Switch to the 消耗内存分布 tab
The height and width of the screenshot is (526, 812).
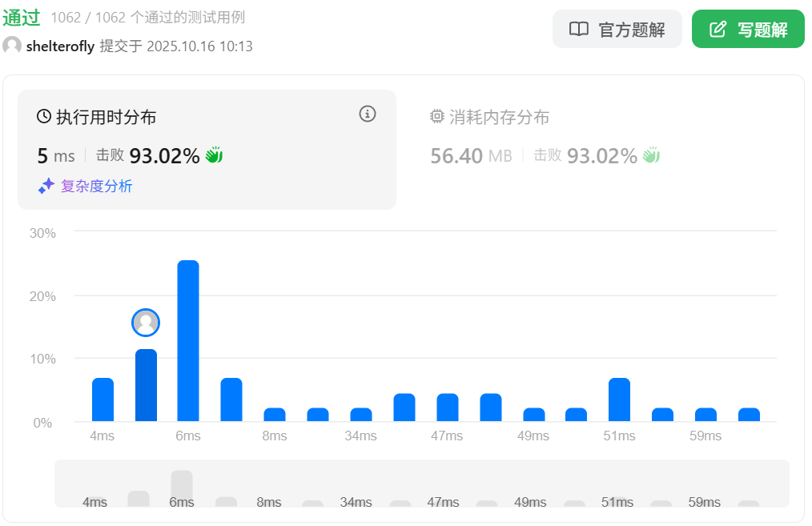499,118
